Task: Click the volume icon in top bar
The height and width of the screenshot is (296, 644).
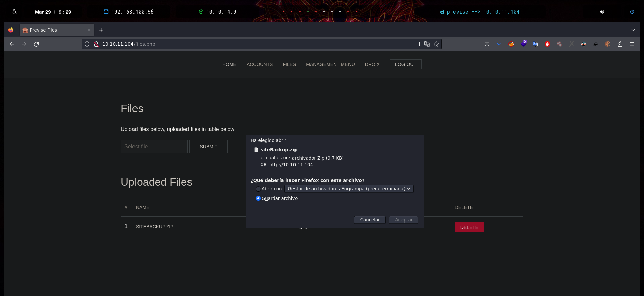Action: point(602,12)
